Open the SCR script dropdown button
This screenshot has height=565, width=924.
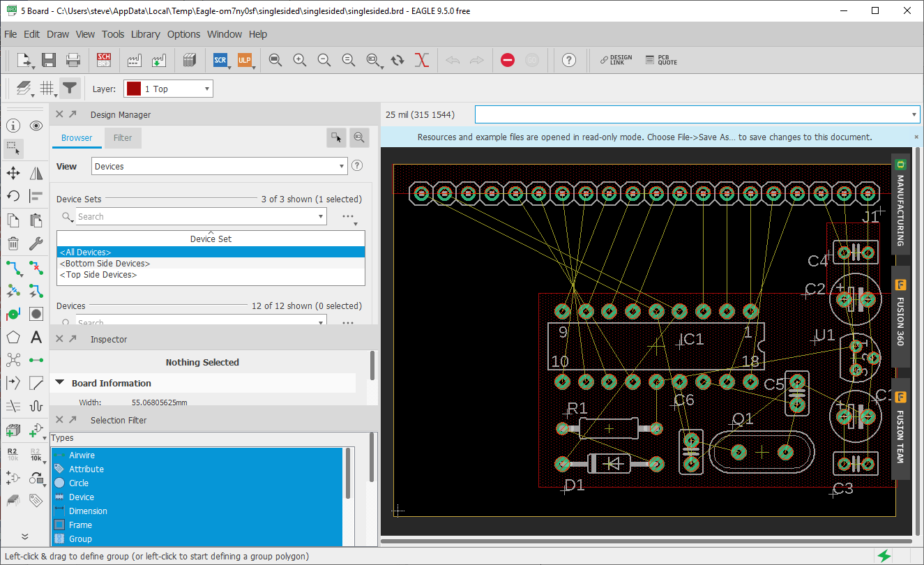click(220, 60)
